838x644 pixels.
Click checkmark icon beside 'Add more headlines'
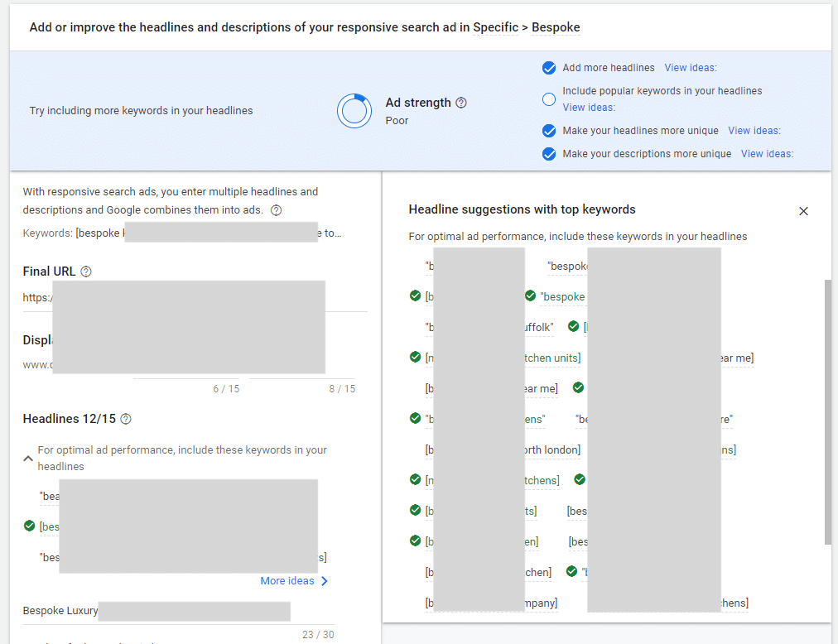click(x=548, y=68)
